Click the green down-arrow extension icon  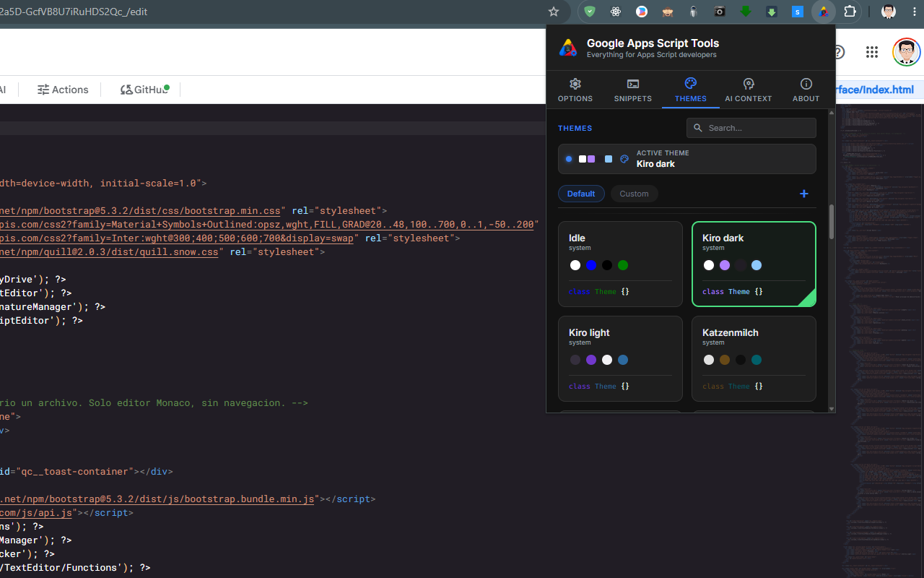click(746, 12)
